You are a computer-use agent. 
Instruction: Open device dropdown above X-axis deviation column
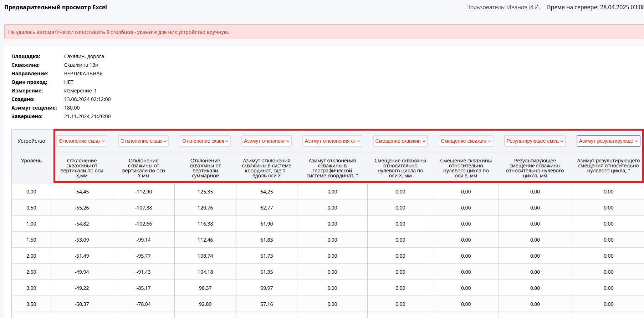pyautogui.click(x=82, y=141)
